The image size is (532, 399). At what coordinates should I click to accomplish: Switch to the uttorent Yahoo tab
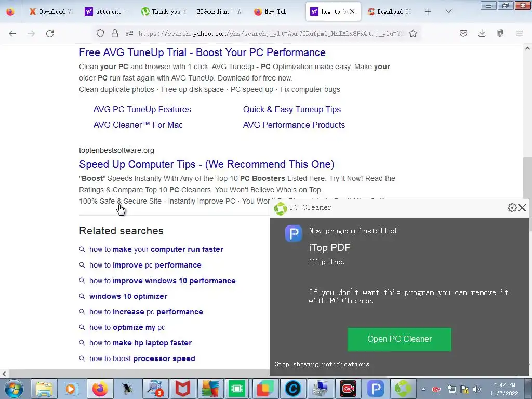click(x=106, y=11)
